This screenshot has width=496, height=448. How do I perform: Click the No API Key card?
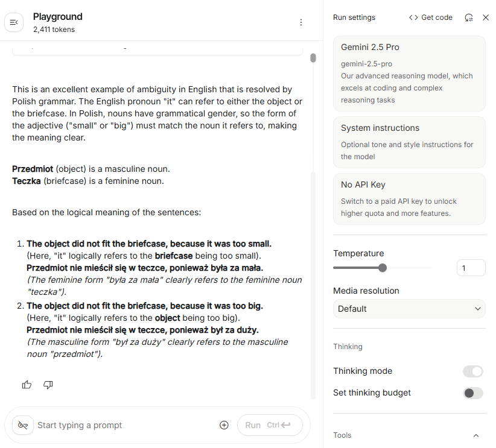click(x=409, y=199)
